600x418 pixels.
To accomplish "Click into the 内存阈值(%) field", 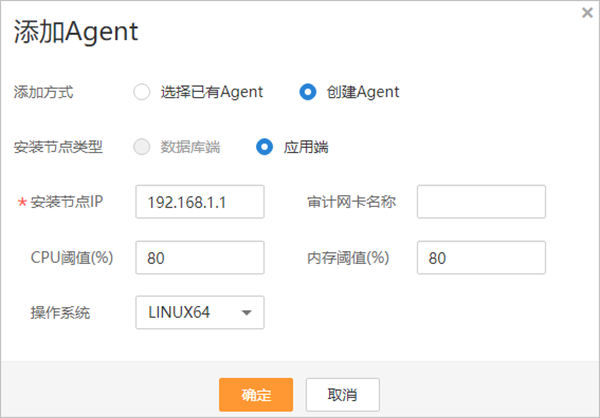I will [x=481, y=258].
